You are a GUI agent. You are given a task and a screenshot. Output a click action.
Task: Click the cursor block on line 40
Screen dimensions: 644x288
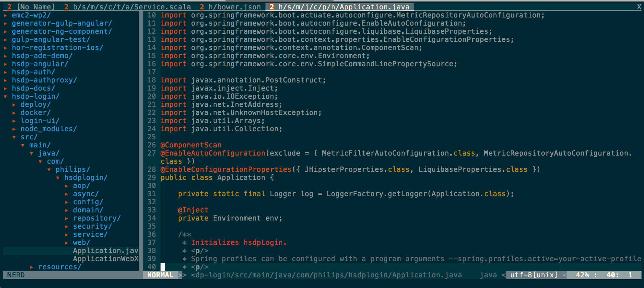(x=163, y=267)
